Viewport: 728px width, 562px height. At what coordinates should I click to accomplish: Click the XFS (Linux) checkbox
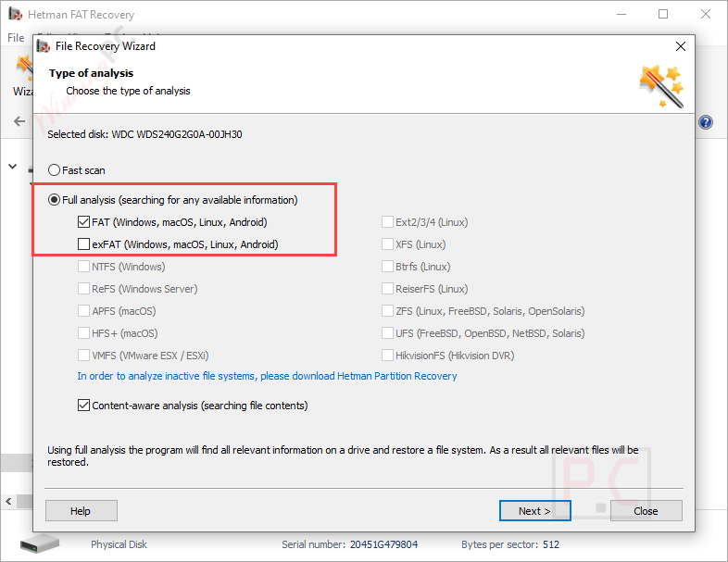pyautogui.click(x=388, y=244)
